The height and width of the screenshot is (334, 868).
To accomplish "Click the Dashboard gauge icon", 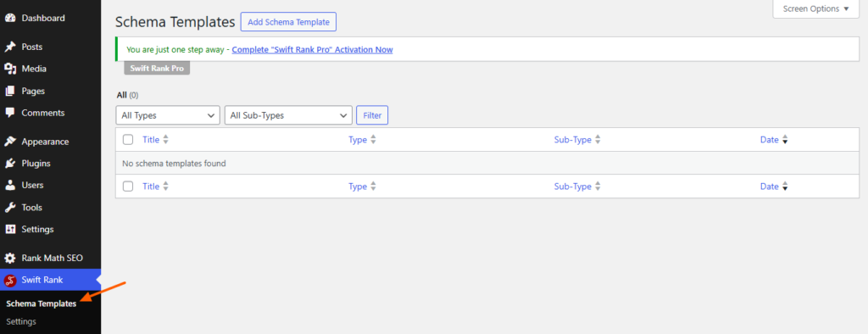I will [x=10, y=19].
